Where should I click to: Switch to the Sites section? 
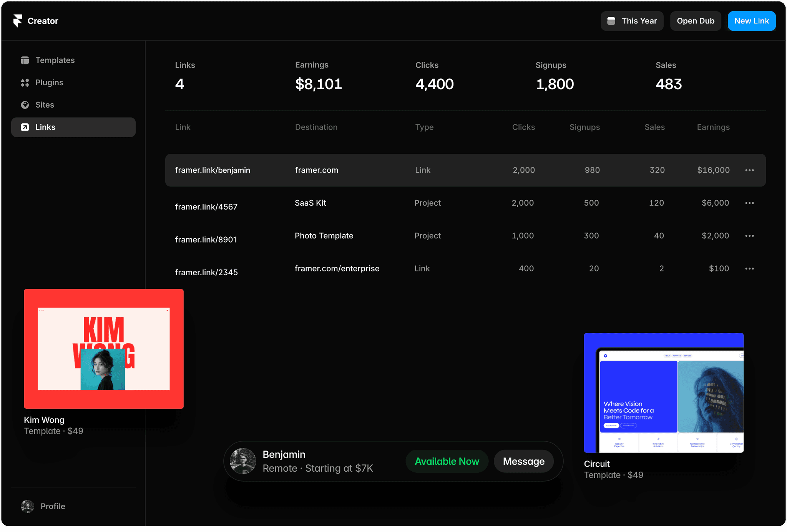45,105
